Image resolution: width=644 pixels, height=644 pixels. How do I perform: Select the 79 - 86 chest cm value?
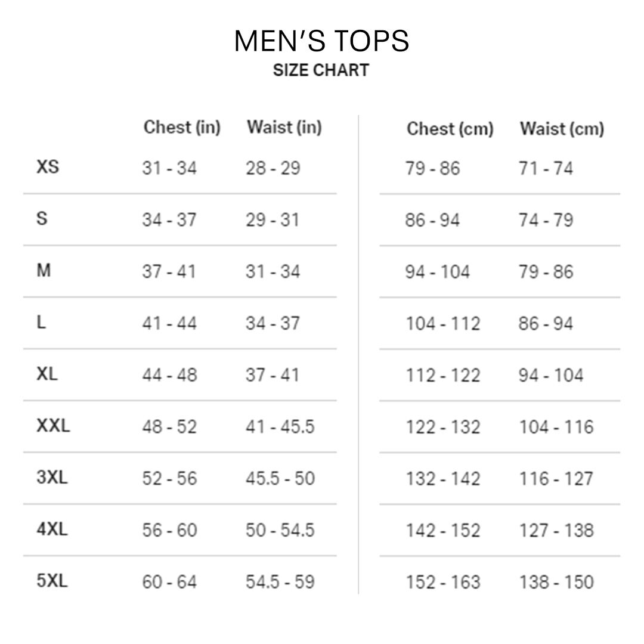(432, 169)
